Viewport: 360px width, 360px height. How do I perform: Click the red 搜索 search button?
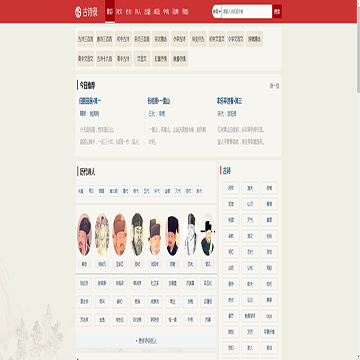tap(277, 12)
